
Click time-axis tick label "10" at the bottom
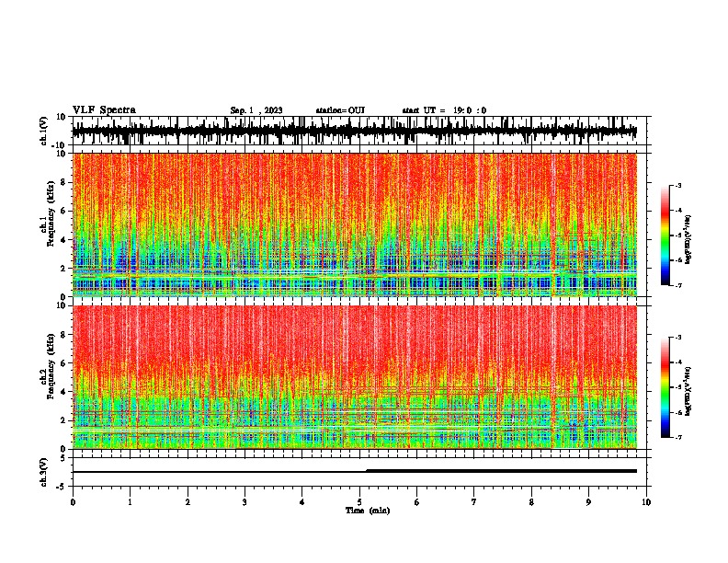[646, 502]
